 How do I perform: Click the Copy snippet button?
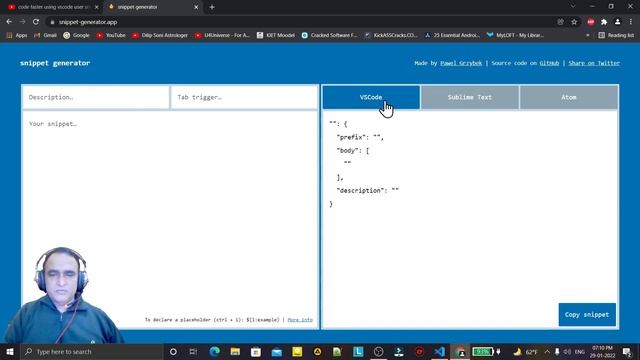point(587,314)
